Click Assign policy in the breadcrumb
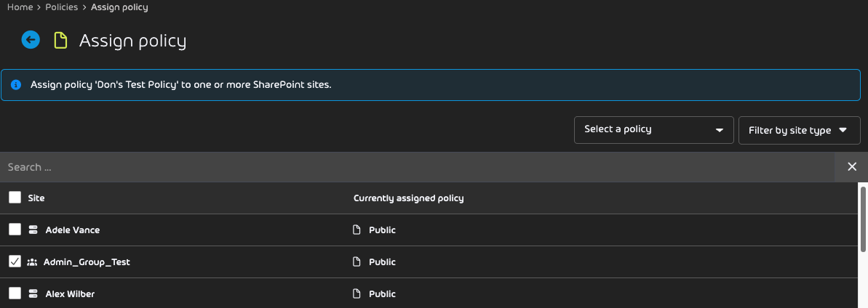Viewport: 868px width, 308px height. click(119, 7)
